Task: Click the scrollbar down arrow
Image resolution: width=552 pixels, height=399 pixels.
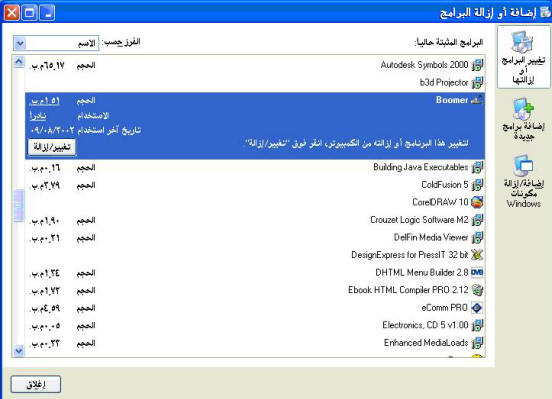Action: pos(19,350)
